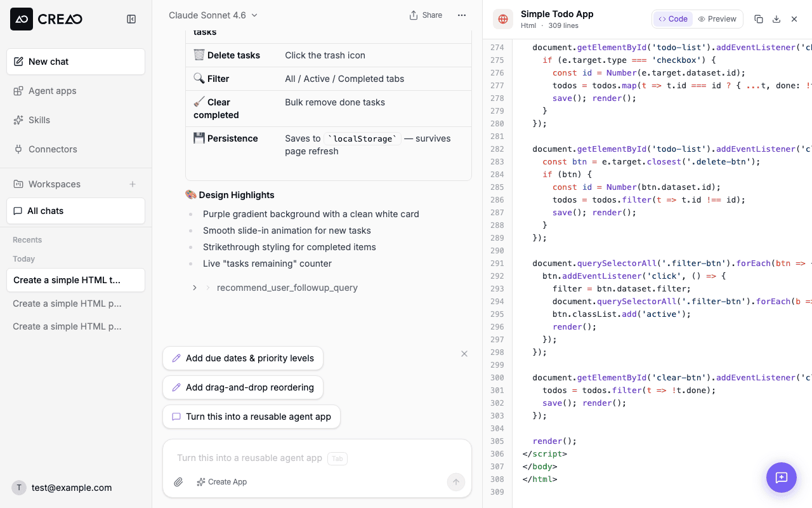
Task: Choose 'Turn this into a reusable agent app'
Action: click(x=252, y=417)
